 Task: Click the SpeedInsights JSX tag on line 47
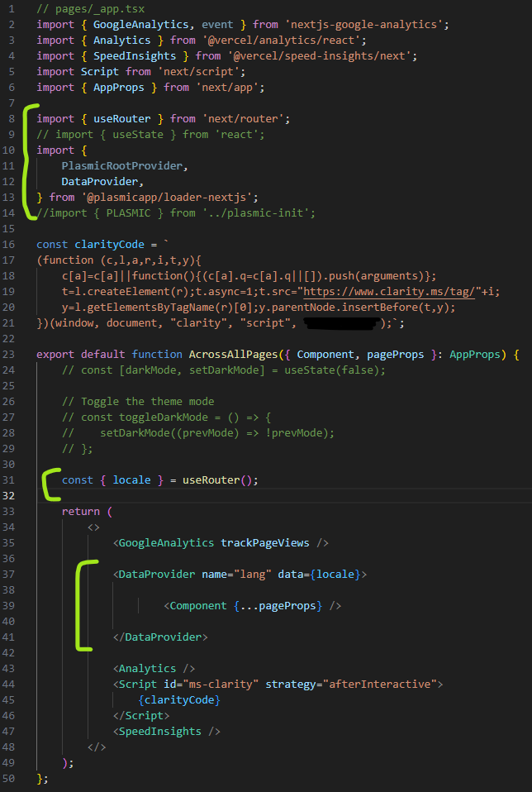(166, 731)
